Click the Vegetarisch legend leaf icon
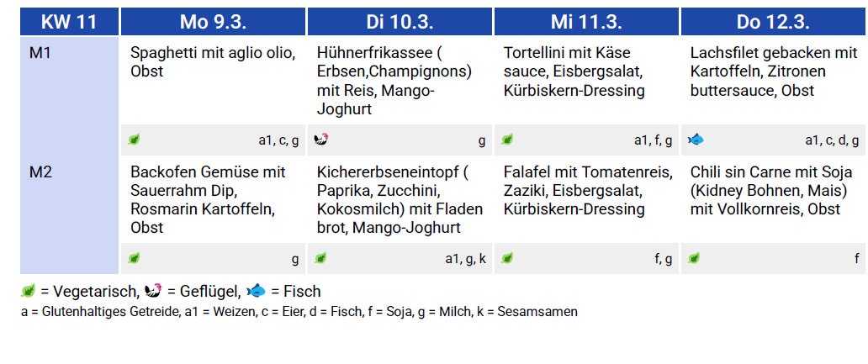 tap(29, 292)
